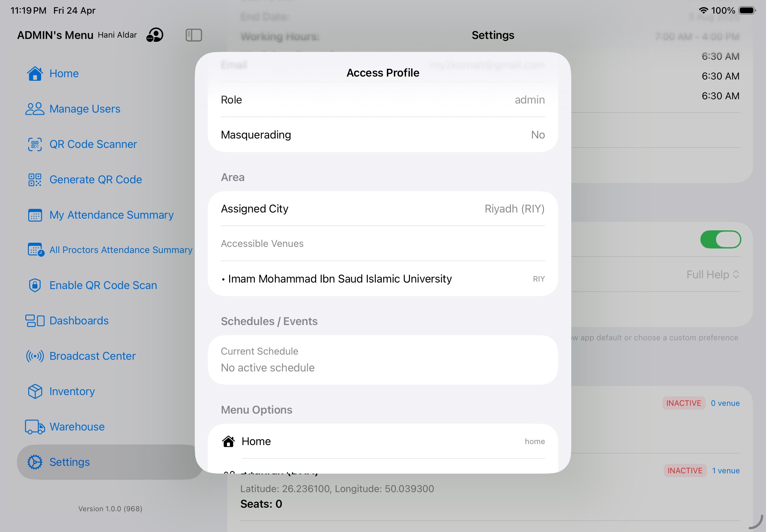The width and height of the screenshot is (766, 532).
Task: Select the Generate QR Code icon
Action: point(35,180)
